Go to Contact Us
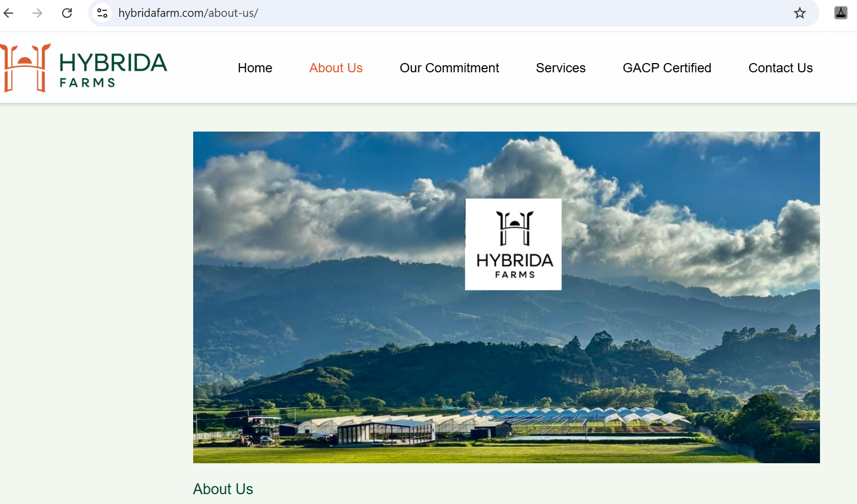The image size is (857, 504). click(x=780, y=68)
